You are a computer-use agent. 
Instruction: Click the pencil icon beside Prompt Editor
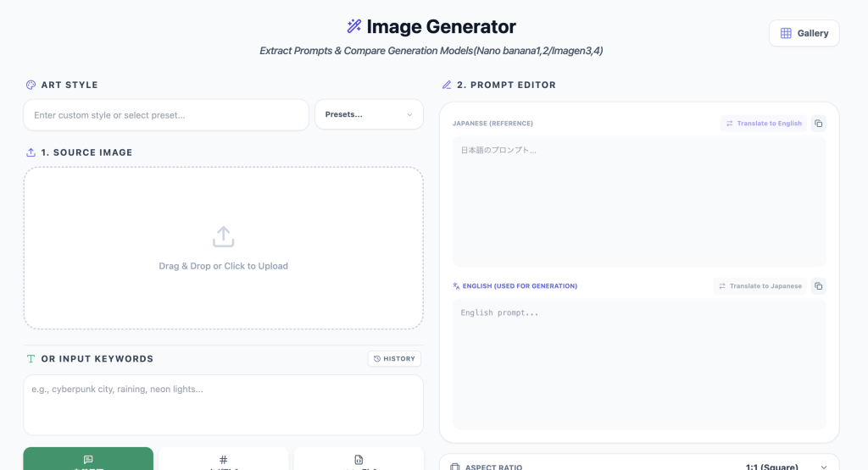click(447, 85)
